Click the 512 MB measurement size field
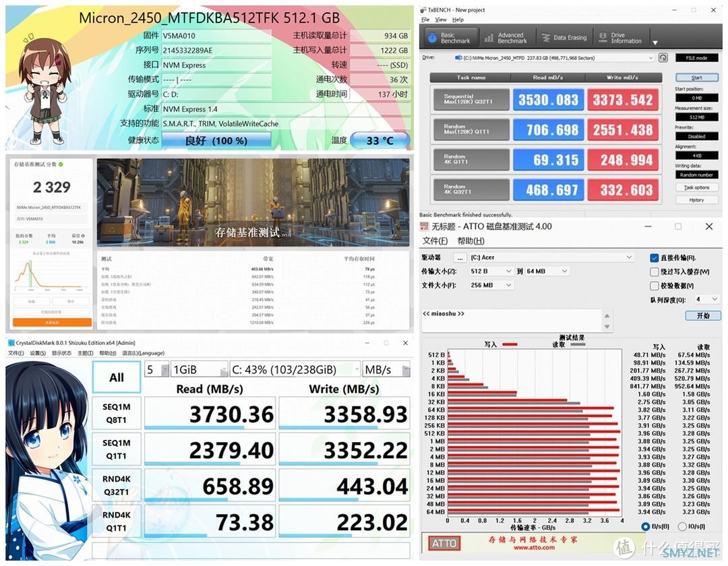The width and height of the screenshot is (728, 566). 696,117
